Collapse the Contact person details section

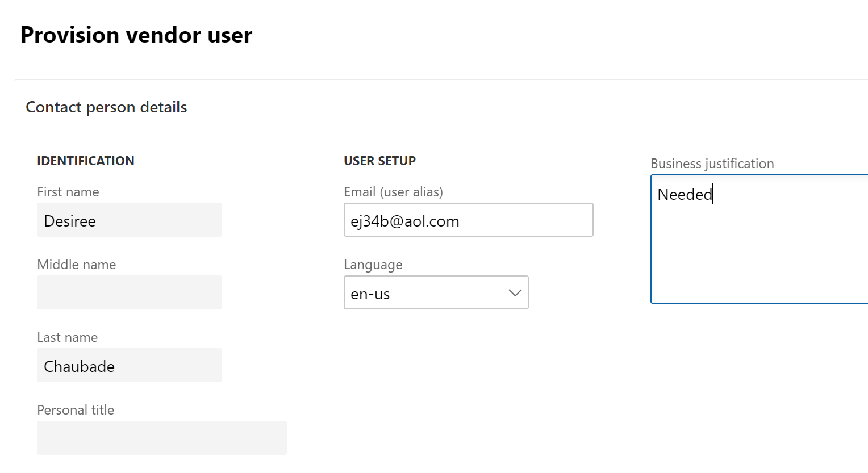point(106,107)
